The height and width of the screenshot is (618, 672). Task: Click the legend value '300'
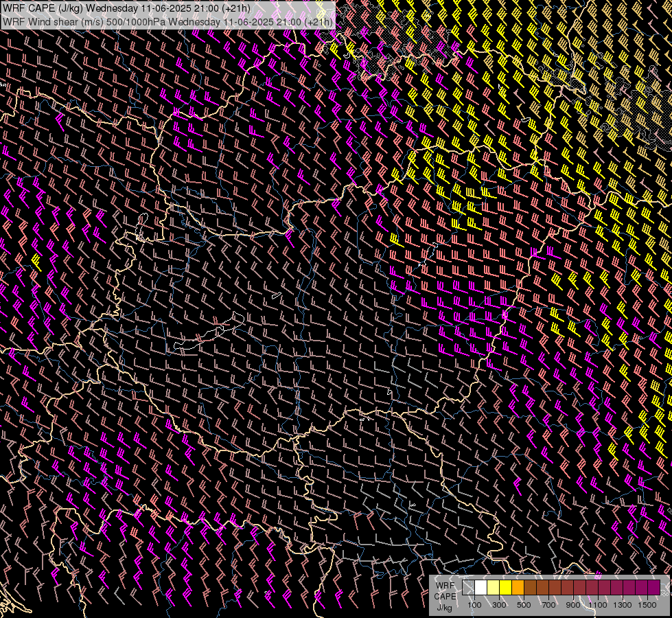(499, 605)
